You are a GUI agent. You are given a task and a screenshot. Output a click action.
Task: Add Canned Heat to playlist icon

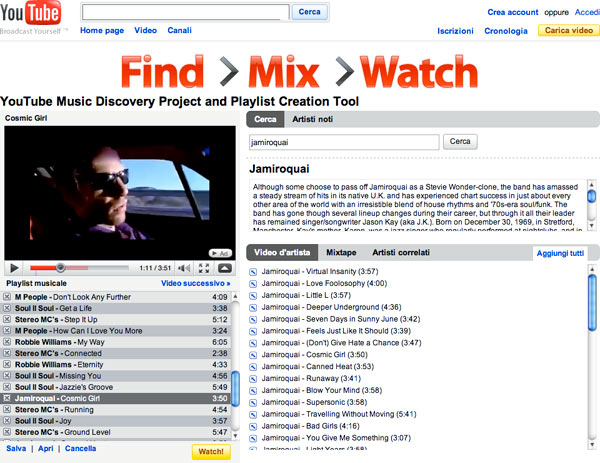click(x=253, y=367)
